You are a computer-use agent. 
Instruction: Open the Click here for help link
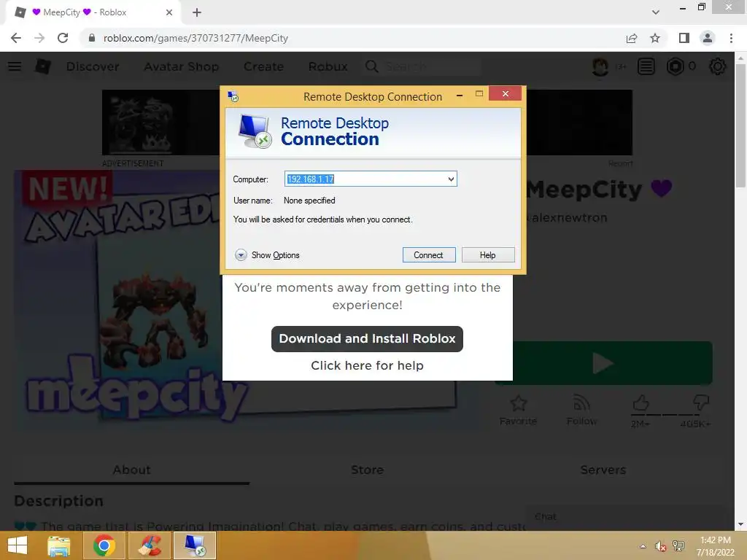tap(367, 365)
